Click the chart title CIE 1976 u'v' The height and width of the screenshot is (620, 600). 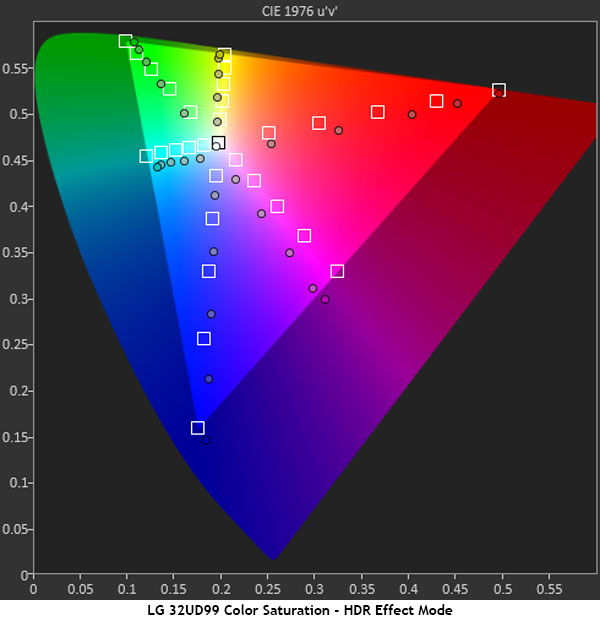[x=299, y=11]
